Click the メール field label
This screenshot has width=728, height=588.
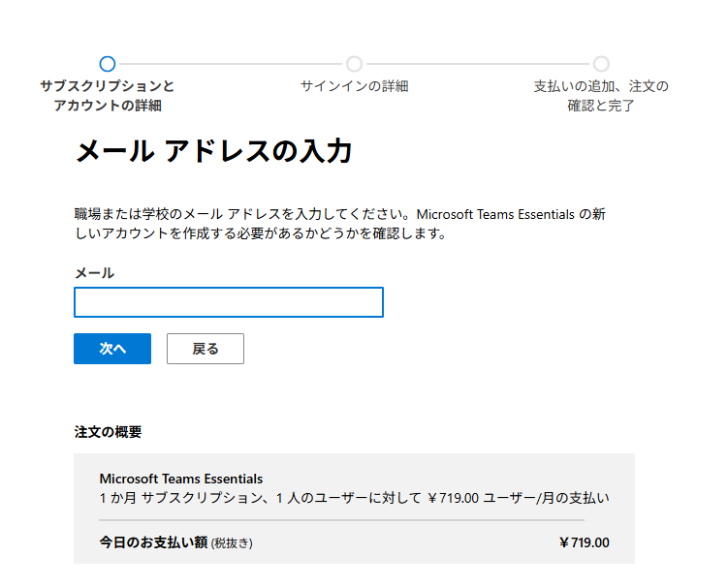pyautogui.click(x=95, y=273)
